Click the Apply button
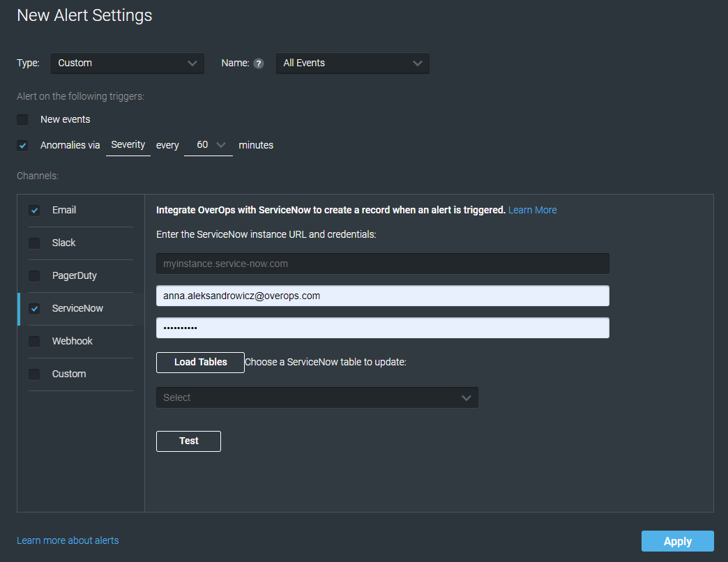This screenshot has width=728, height=562. [677, 541]
